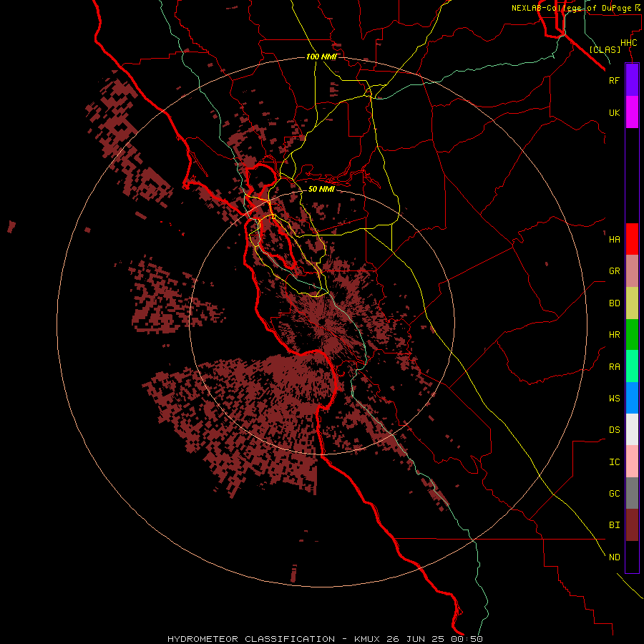Click the UK legend label
644x644 pixels.
(x=614, y=112)
